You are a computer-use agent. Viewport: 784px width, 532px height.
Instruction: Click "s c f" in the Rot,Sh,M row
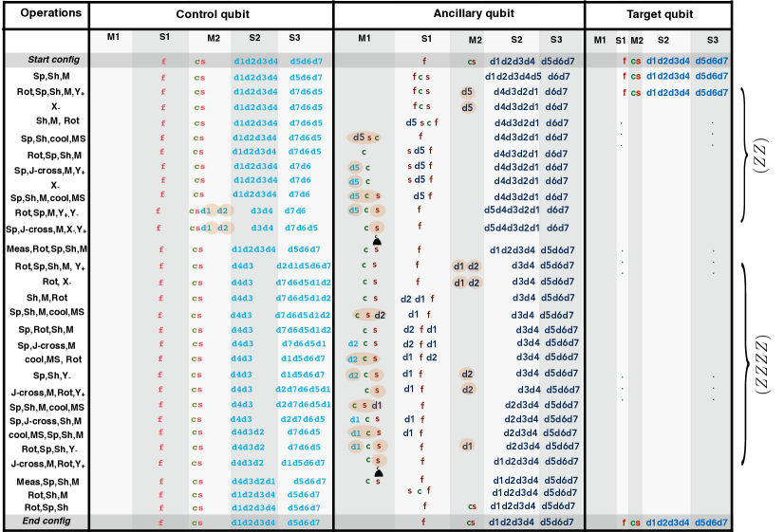(x=419, y=491)
